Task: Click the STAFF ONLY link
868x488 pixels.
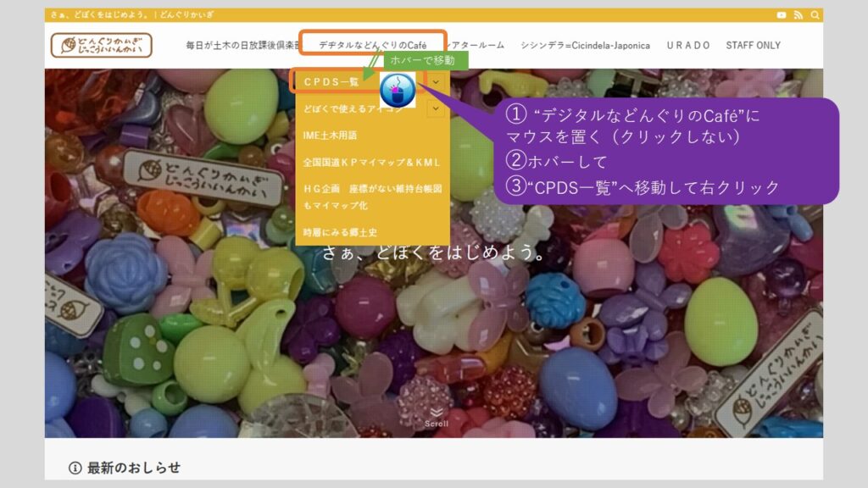Action: pos(753,45)
